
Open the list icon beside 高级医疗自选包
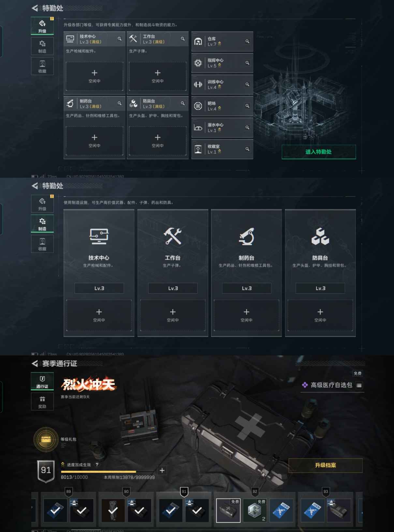(x=359, y=385)
